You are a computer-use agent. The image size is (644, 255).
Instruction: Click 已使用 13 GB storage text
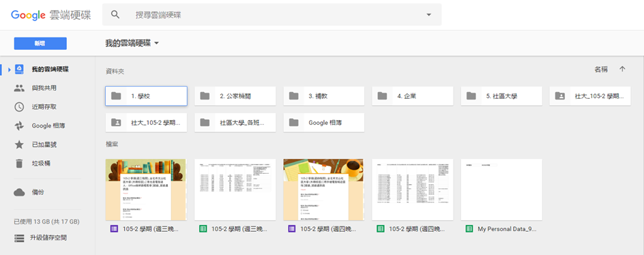click(46, 222)
